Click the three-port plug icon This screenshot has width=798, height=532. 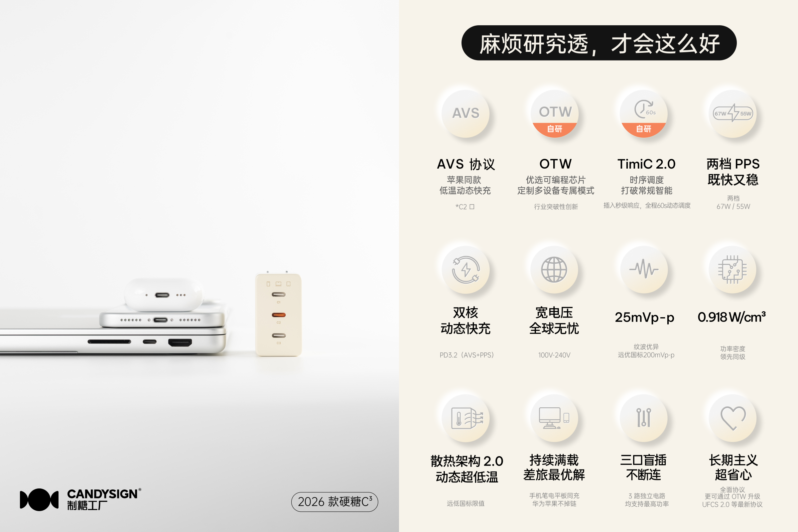coord(644,418)
